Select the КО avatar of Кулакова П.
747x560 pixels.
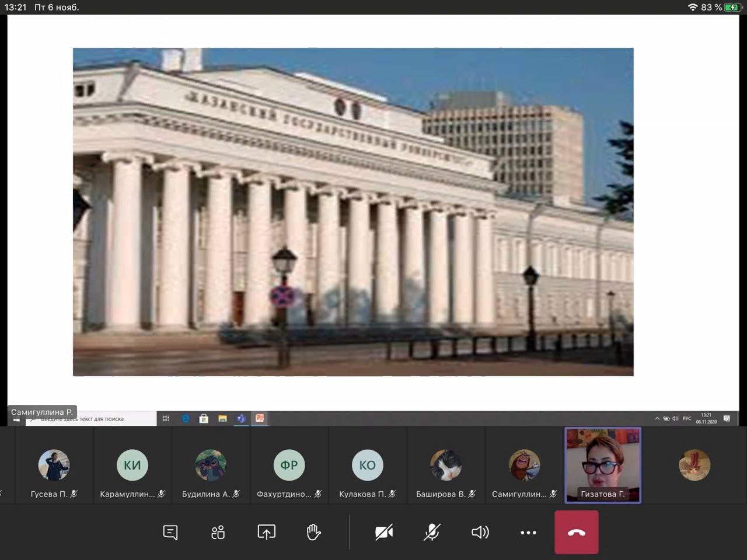(367, 465)
